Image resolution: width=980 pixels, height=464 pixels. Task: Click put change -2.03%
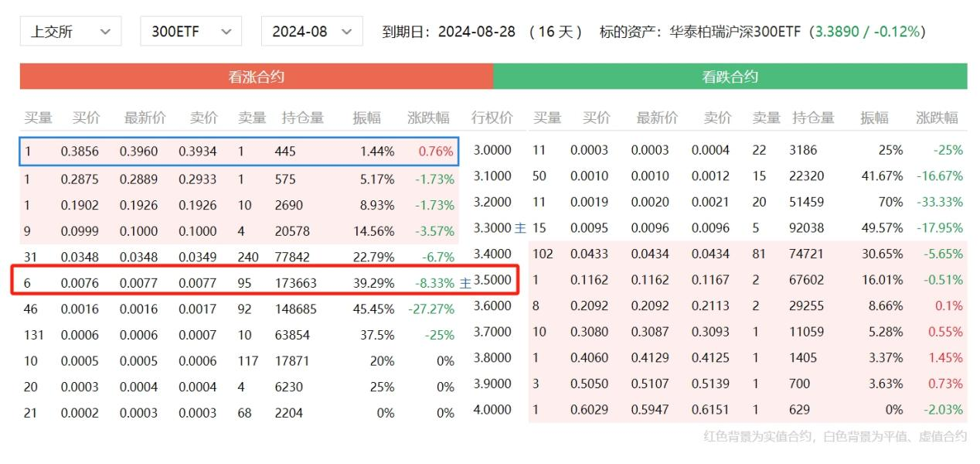[x=943, y=409]
